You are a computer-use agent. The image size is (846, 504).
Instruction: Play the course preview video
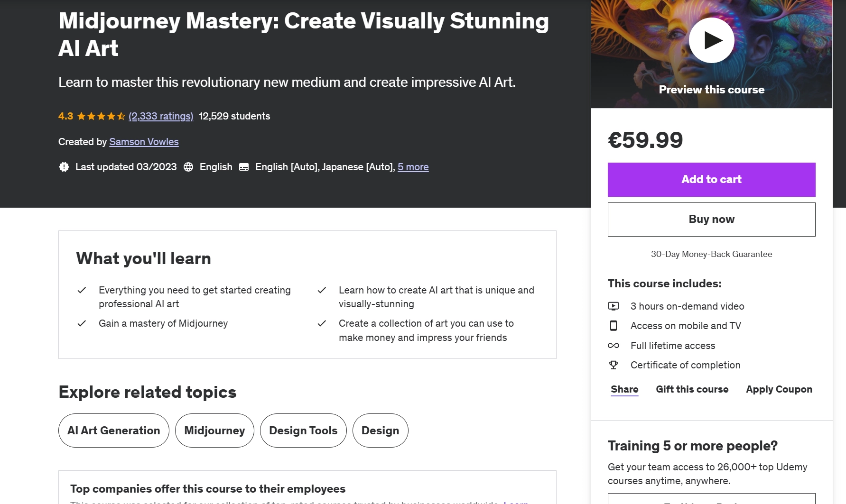[711, 40]
